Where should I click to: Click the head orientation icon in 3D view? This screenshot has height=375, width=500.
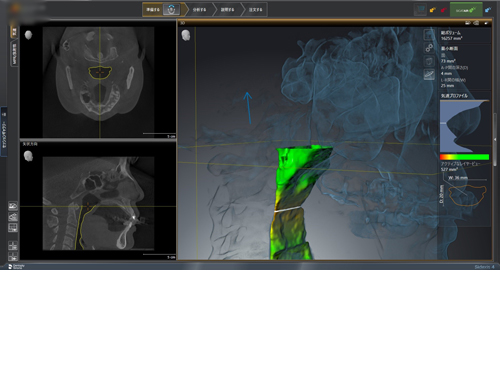(x=186, y=35)
